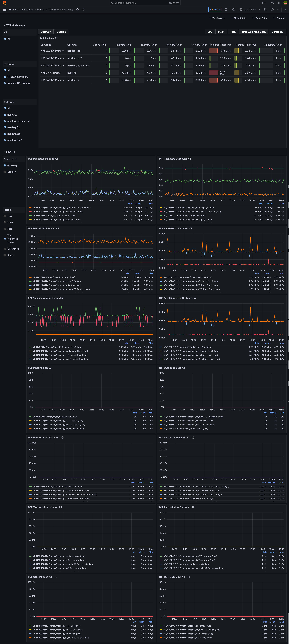Click info icon on TCP Retrans Bandwidth outbound panel
This screenshot has height=644, width=289.
[193, 437]
